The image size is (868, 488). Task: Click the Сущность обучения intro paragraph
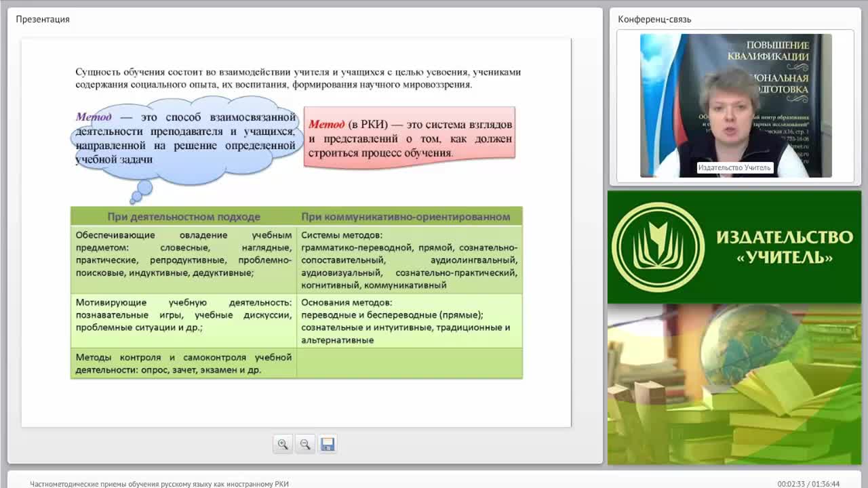point(298,79)
